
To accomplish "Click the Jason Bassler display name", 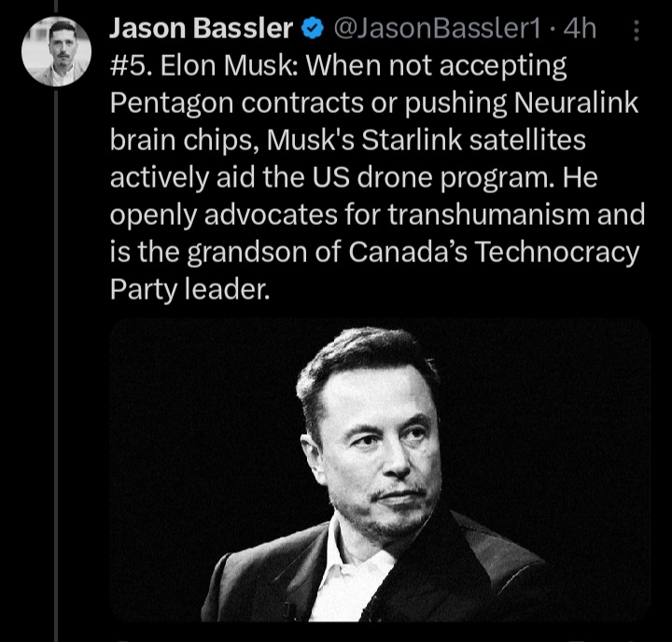I will pos(201,30).
